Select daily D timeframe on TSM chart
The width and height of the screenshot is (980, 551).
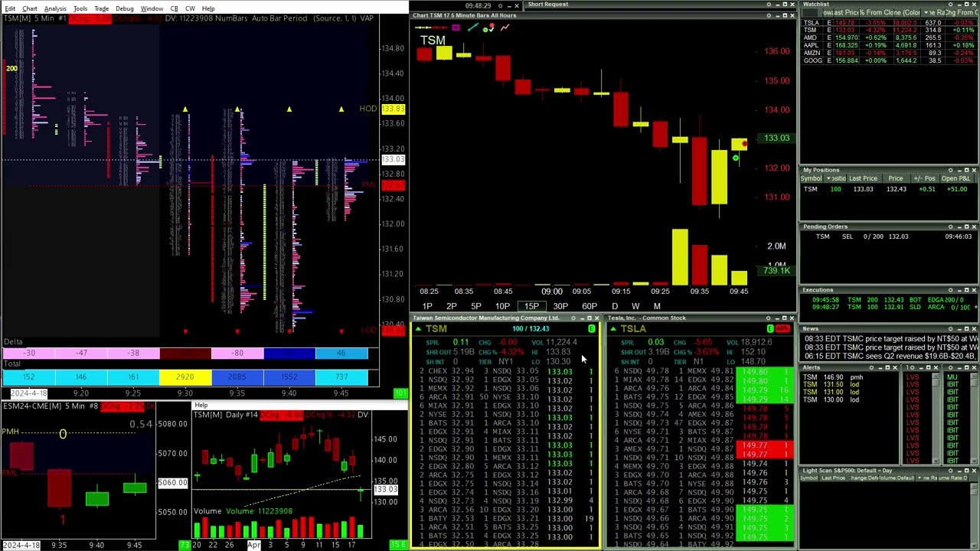coord(614,306)
